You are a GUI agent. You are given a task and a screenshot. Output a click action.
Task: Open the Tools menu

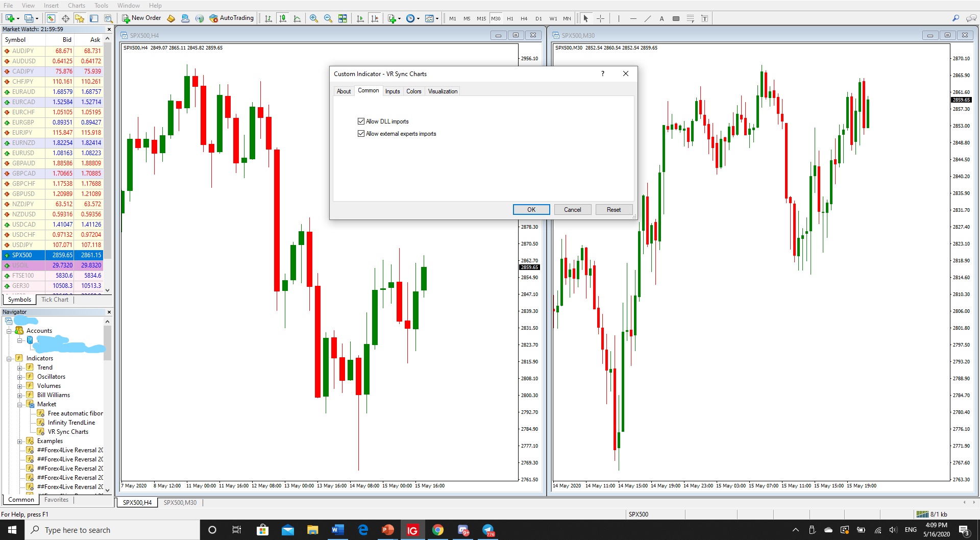pos(101,6)
